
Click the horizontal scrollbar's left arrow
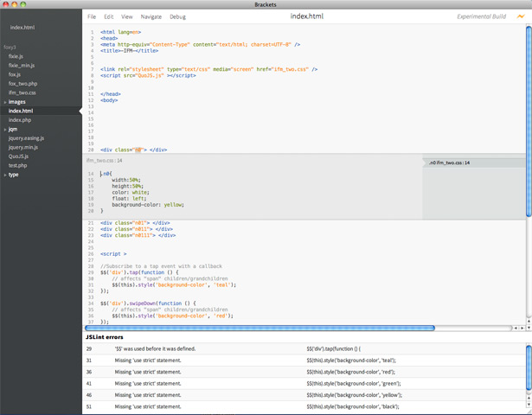(x=516, y=328)
